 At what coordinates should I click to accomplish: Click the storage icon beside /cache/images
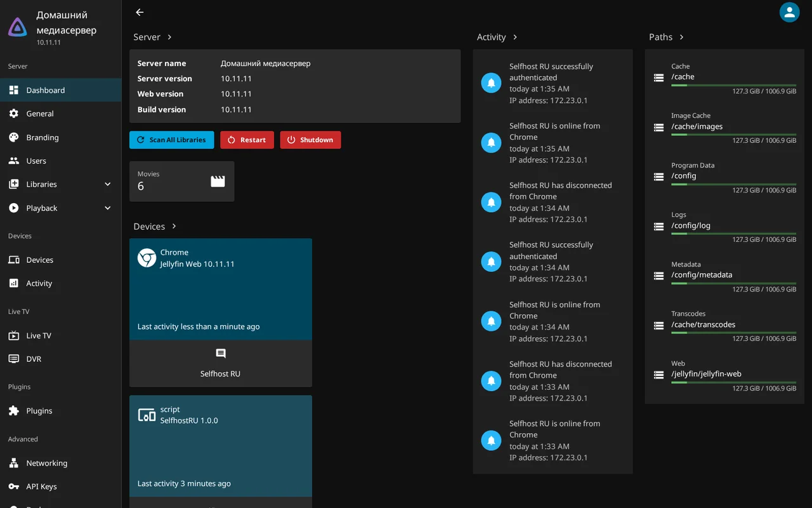coord(658,127)
